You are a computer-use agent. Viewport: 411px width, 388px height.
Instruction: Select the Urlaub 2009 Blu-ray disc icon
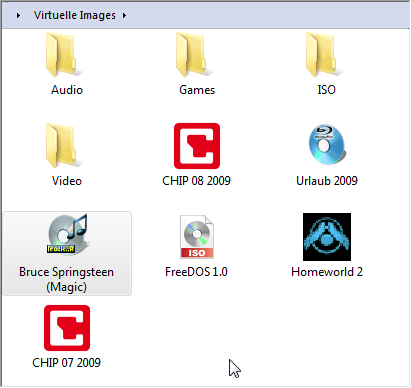pos(327,145)
